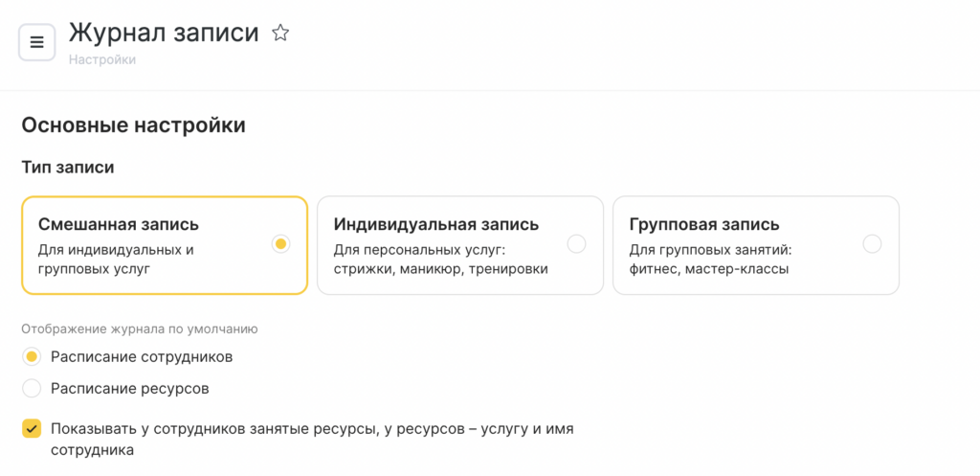Screen dimensions: 980x476
Task: Click the Журнал записи page title
Action: [164, 33]
